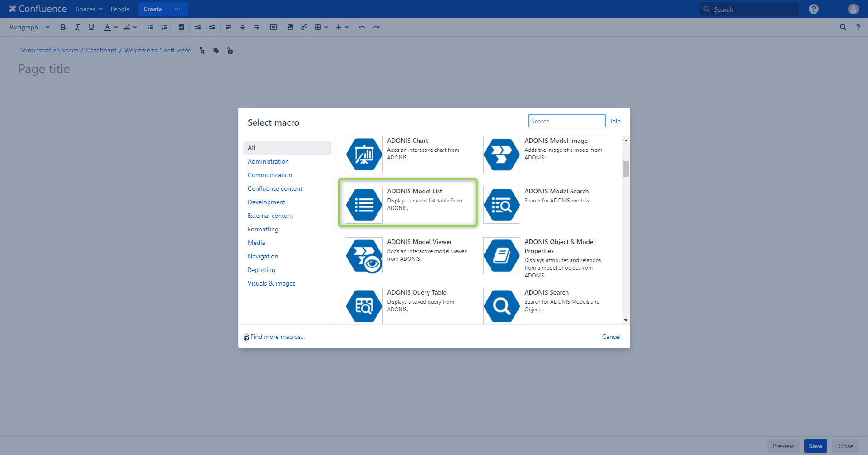Open editor help question mark
868x455 pixels.
coord(858,27)
